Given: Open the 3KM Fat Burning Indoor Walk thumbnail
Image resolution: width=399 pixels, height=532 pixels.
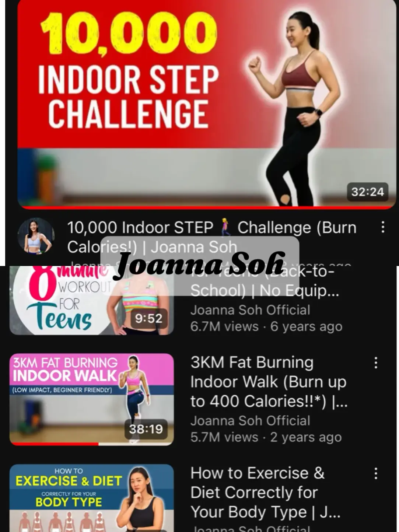Looking at the screenshot, I should (x=91, y=399).
